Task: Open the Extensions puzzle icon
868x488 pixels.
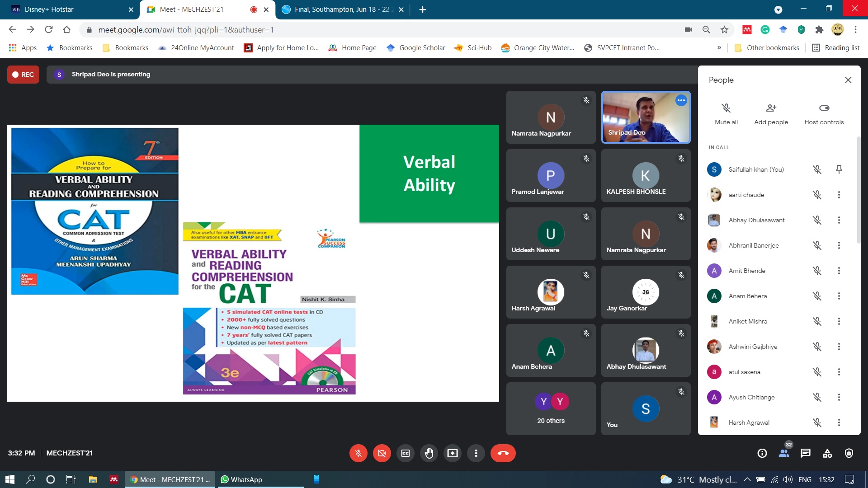Action: (x=819, y=30)
